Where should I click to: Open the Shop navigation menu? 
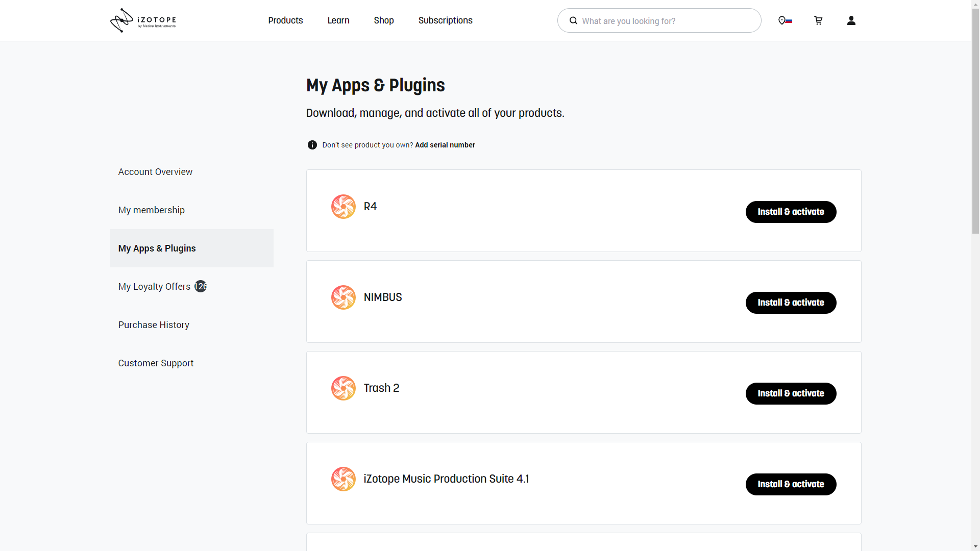point(384,20)
